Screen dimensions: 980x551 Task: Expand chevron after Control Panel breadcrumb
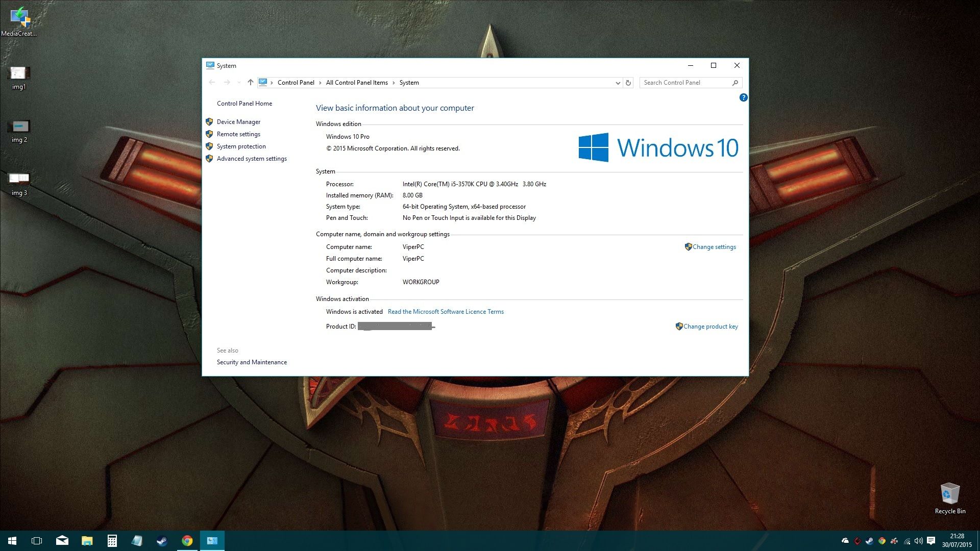(x=320, y=83)
